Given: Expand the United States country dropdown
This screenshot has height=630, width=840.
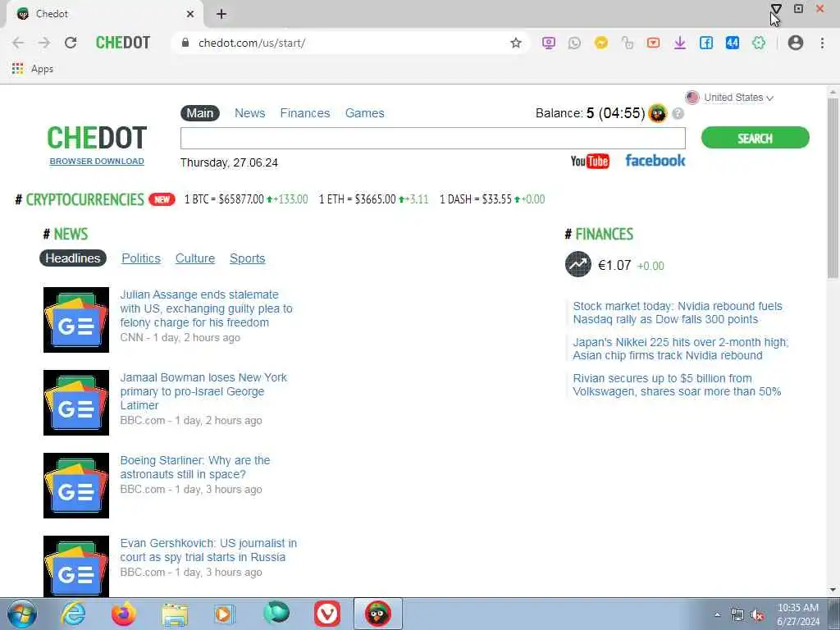Looking at the screenshot, I should point(729,98).
